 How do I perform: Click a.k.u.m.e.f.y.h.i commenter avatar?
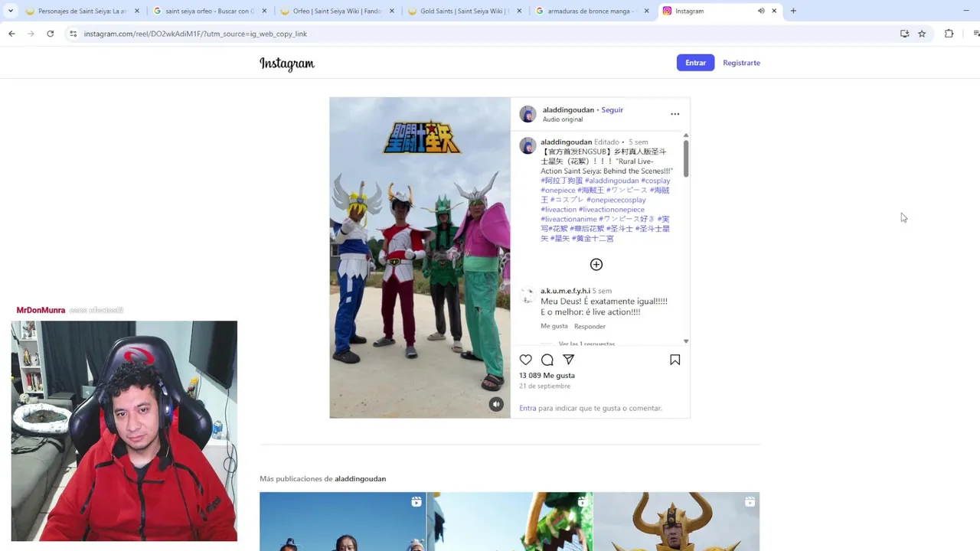pos(527,295)
